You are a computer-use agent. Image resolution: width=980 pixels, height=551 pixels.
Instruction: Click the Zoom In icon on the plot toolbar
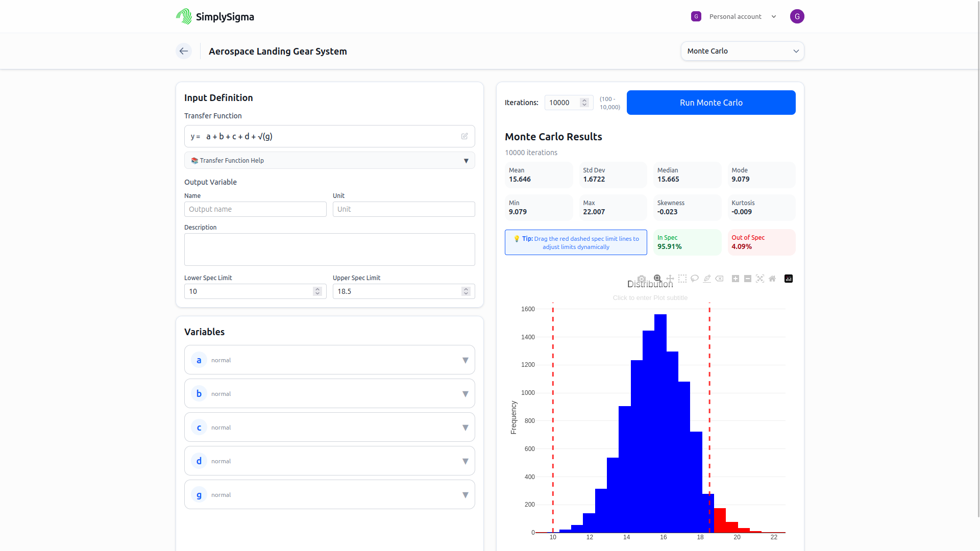click(x=736, y=279)
